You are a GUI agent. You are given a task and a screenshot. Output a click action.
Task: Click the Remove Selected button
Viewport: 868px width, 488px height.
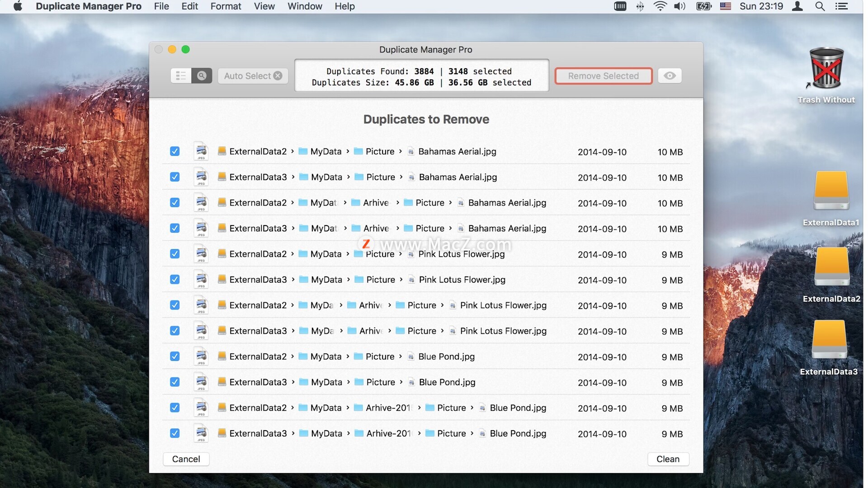(603, 76)
